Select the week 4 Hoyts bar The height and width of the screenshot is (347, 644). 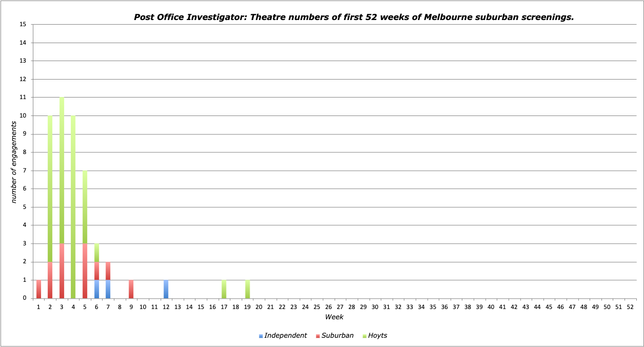(73, 207)
